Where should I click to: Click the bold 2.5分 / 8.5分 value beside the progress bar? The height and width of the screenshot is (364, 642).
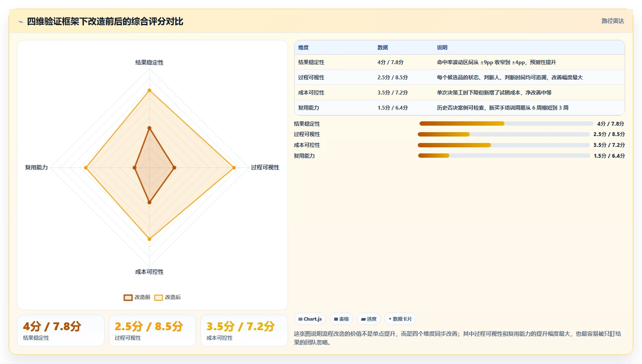click(x=609, y=134)
